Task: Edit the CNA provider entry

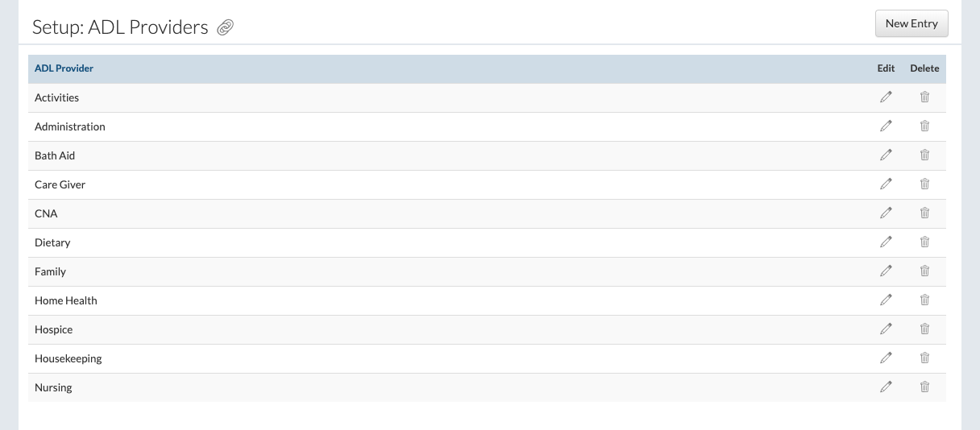Action: click(887, 213)
